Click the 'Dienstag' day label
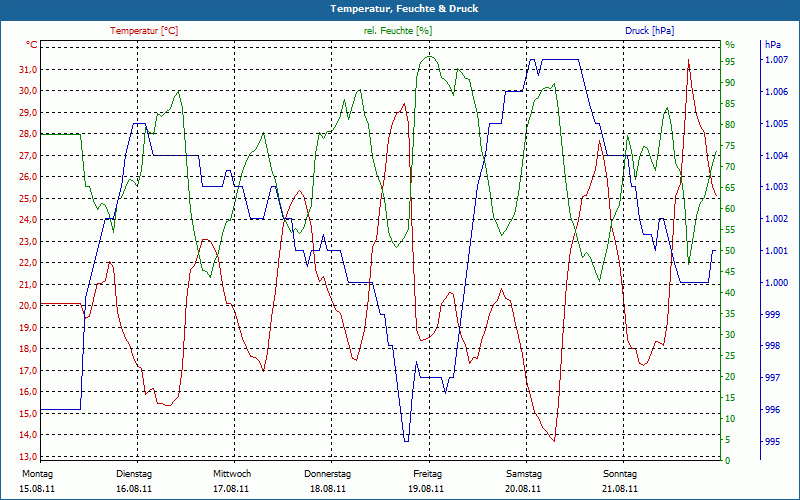Image resolution: width=800 pixels, height=500 pixels. pyautogui.click(x=134, y=474)
